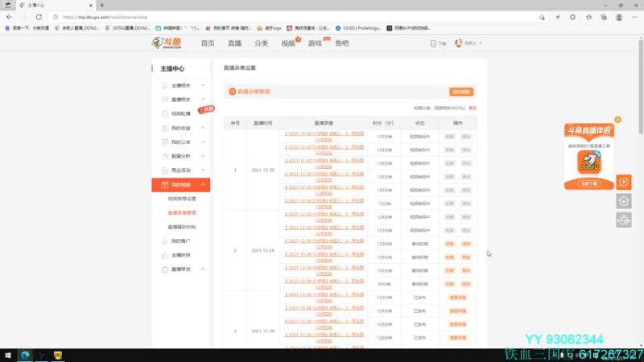The height and width of the screenshot is (362, 644).
Task: Go to 直播 in top navigation
Action: 234,43
